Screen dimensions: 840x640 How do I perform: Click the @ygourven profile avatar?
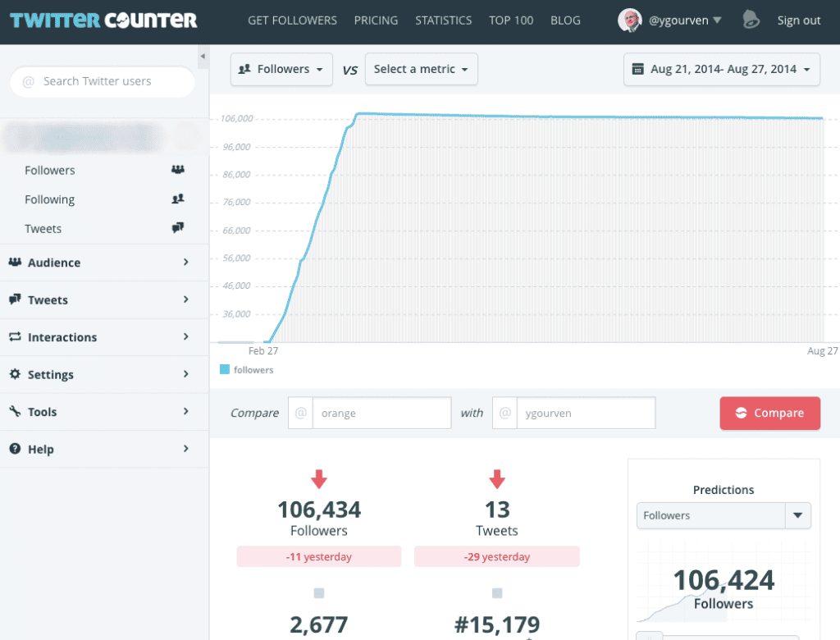[x=629, y=21]
